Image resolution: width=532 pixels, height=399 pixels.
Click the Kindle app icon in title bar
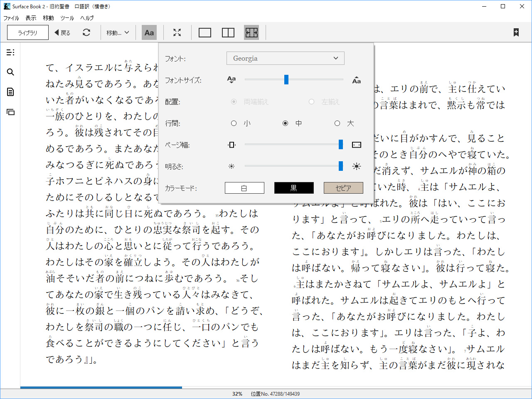point(7,6)
